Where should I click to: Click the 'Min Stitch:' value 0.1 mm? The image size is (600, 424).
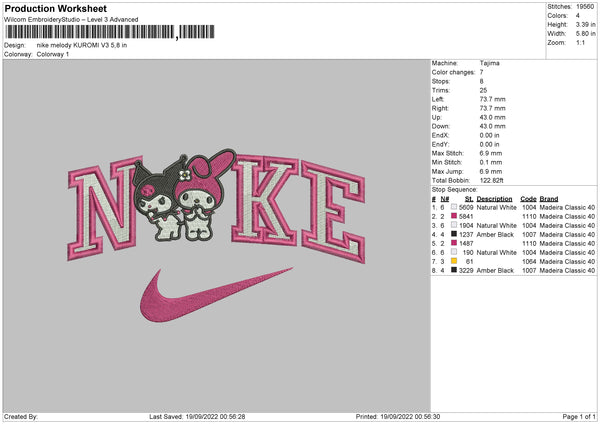(491, 162)
